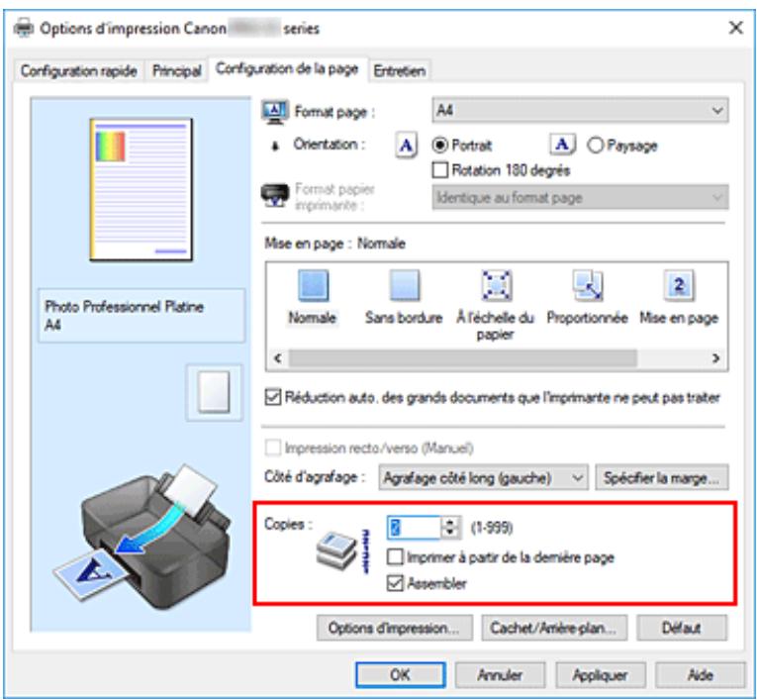Open the Identique au format page dropdown
The height and width of the screenshot is (700, 757).
pos(580,197)
